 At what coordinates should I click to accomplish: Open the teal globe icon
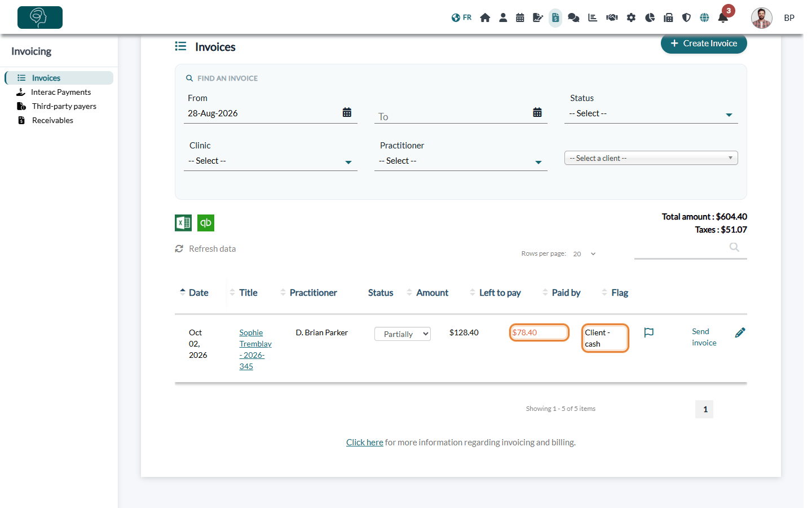(x=704, y=17)
